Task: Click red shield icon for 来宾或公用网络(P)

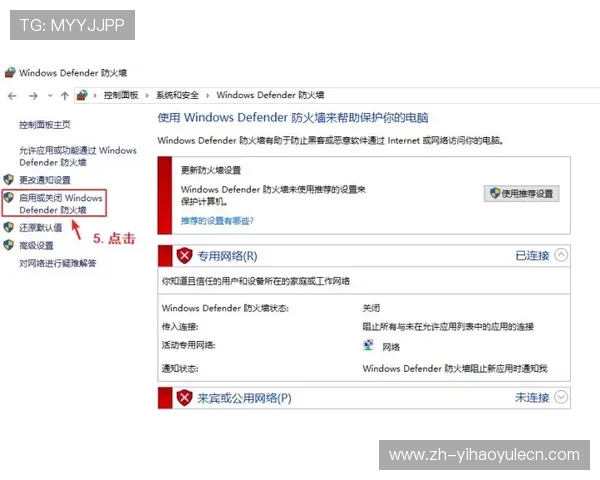Action: 184,398
